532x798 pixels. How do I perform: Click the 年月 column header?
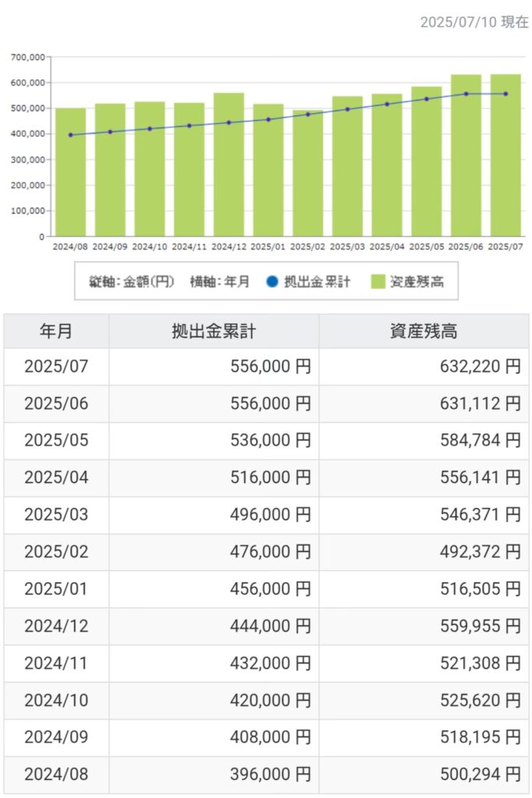click(x=56, y=331)
